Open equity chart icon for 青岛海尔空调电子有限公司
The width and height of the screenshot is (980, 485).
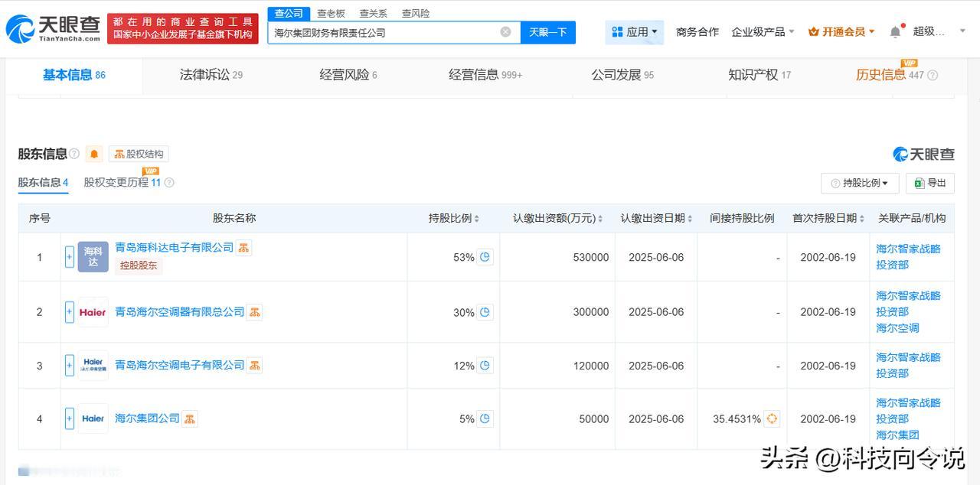[254, 365]
